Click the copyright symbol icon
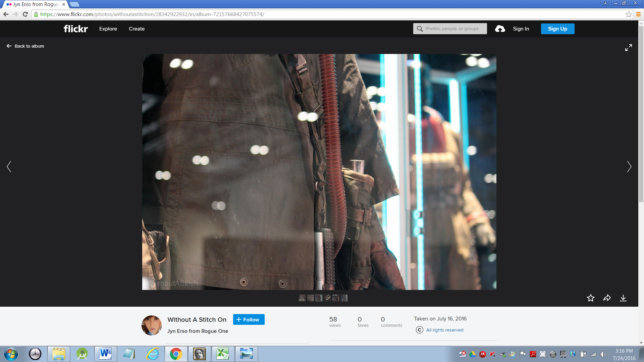Viewport: 644px width, 362px height. 420,330
